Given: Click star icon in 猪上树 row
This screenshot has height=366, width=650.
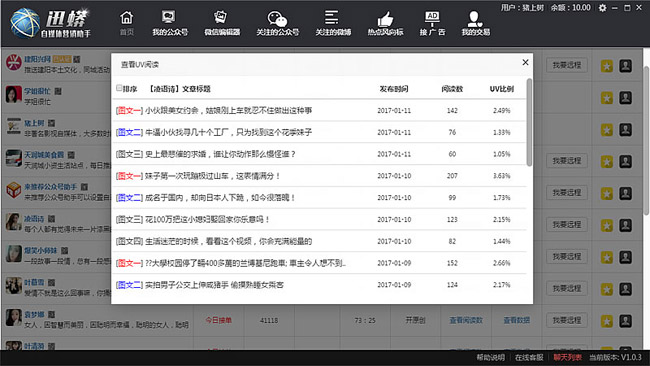Looking at the screenshot, I should tap(606, 130).
